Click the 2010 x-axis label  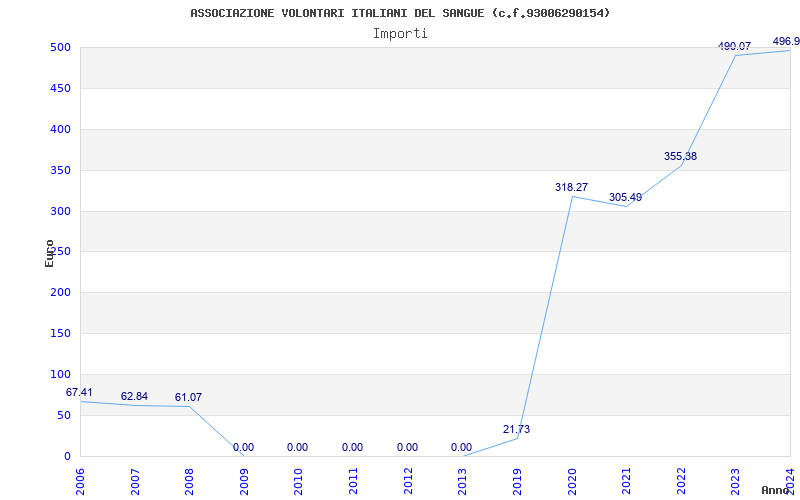coord(299,482)
